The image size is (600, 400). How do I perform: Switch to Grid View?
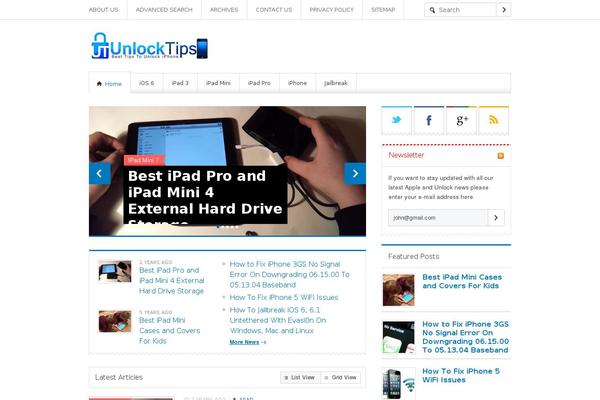[341, 377]
